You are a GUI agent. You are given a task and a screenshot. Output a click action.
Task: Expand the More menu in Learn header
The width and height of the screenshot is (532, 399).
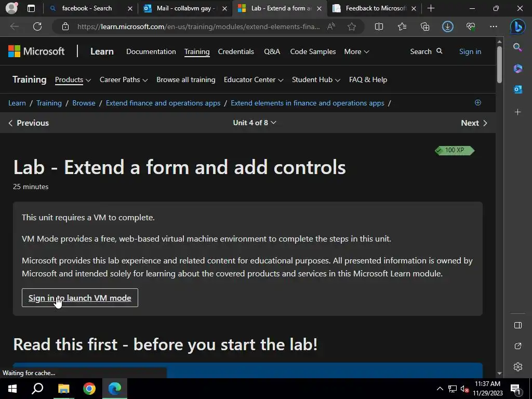pyautogui.click(x=356, y=51)
